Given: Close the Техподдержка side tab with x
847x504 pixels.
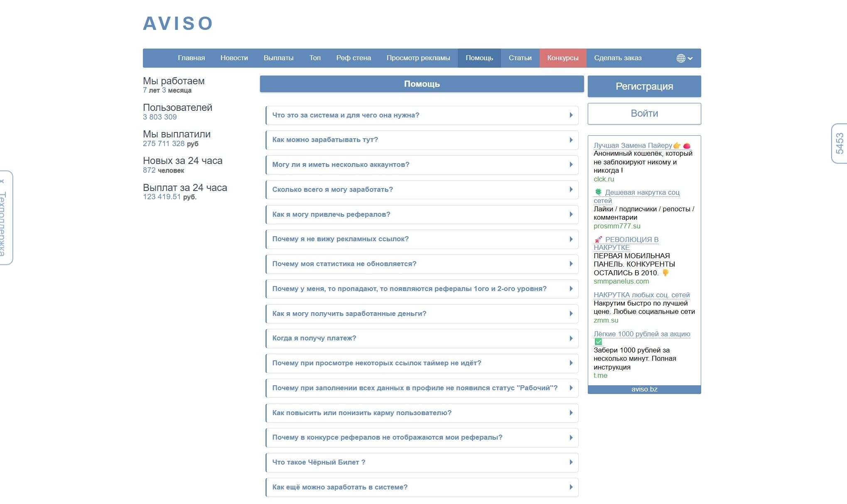Looking at the screenshot, I should [2, 181].
